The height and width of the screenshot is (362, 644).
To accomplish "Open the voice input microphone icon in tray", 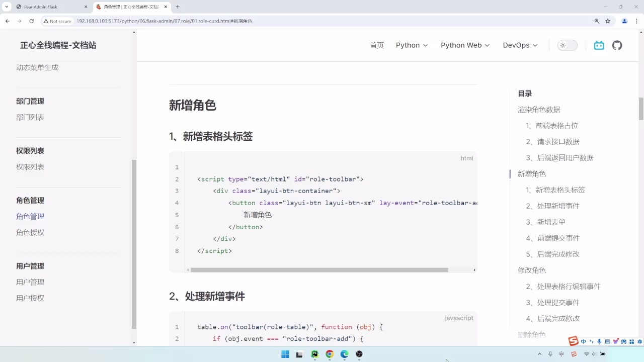I will point(599,341).
